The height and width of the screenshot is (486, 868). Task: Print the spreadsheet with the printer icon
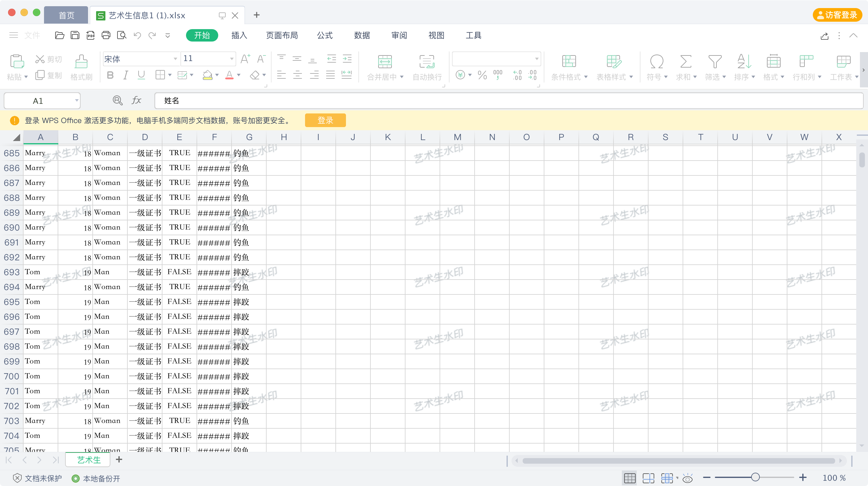[x=106, y=35]
